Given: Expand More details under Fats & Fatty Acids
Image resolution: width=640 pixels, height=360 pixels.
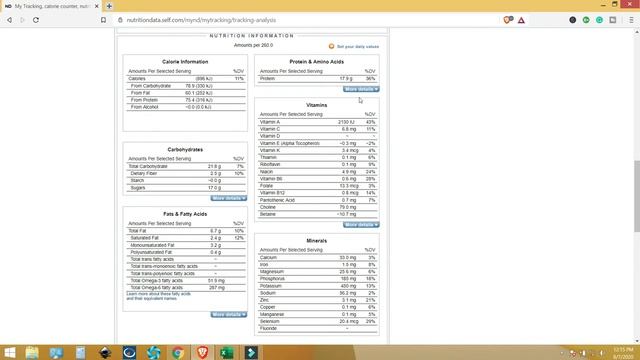Looking at the screenshot, I should click(x=229, y=314).
